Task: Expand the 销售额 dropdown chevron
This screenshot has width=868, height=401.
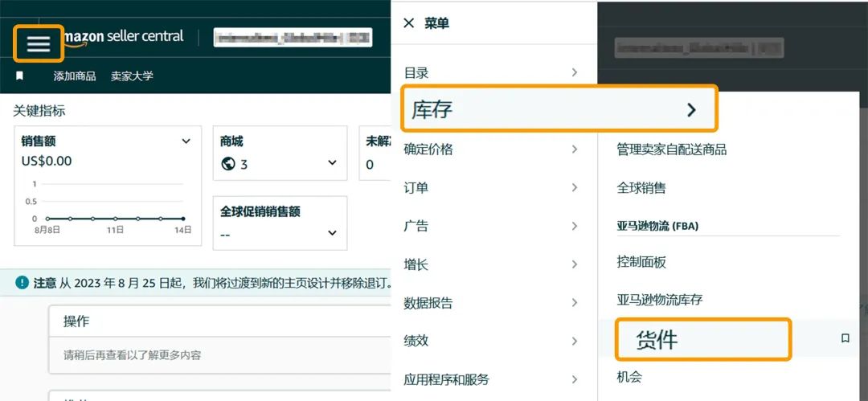Action: coord(186,141)
